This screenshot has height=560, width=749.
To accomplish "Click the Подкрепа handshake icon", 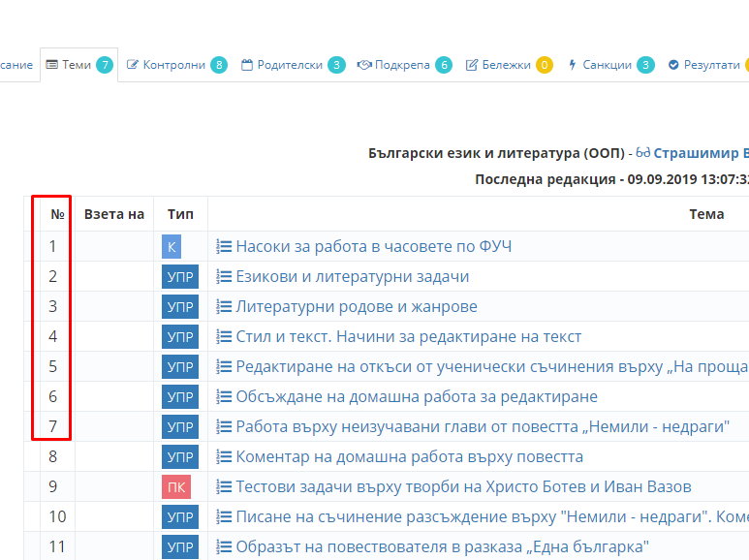I will 364,65.
